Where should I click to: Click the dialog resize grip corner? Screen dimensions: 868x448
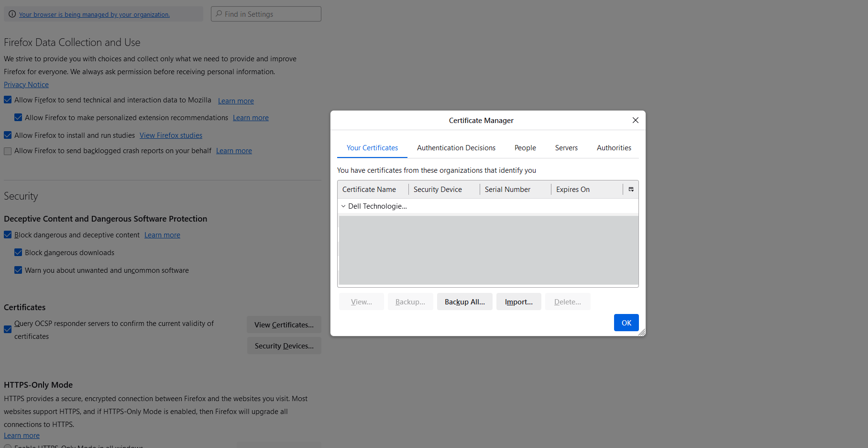[642, 332]
